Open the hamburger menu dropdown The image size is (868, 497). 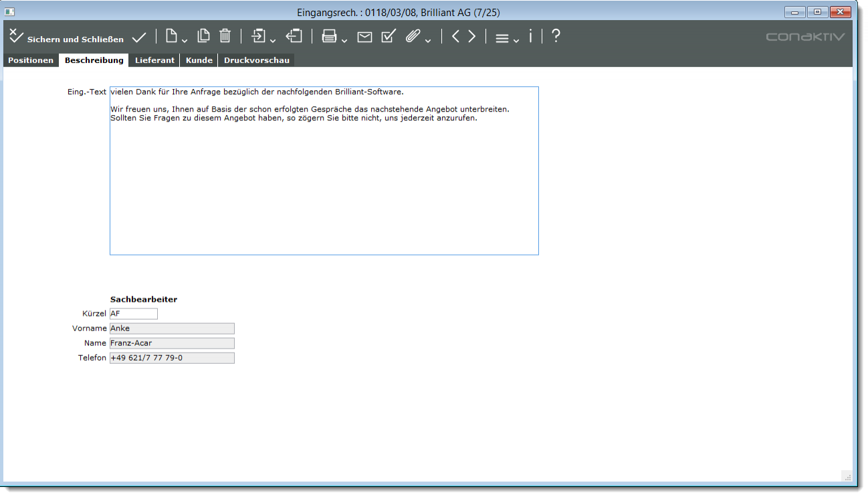pos(516,41)
